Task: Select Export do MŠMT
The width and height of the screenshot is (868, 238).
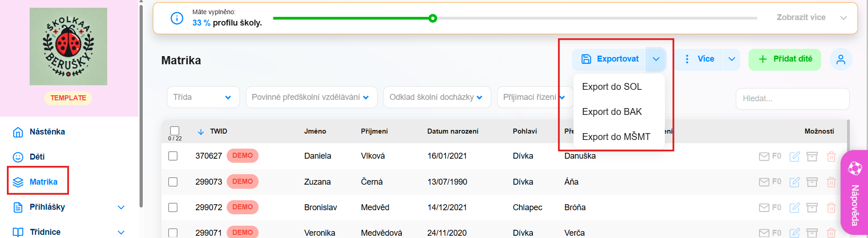Action: pos(616,137)
